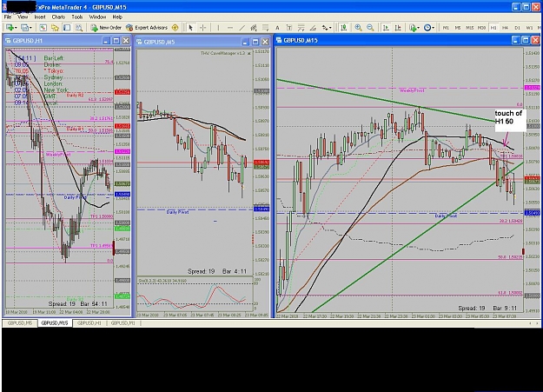Switch to M30 timeframe button
Image resolution: width=543 pixels, height=392 pixels.
tap(481, 28)
